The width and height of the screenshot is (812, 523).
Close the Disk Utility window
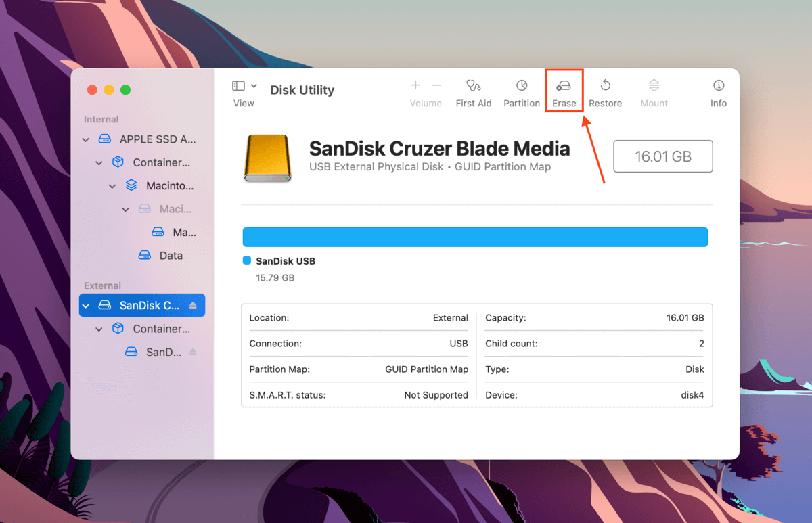(93, 90)
